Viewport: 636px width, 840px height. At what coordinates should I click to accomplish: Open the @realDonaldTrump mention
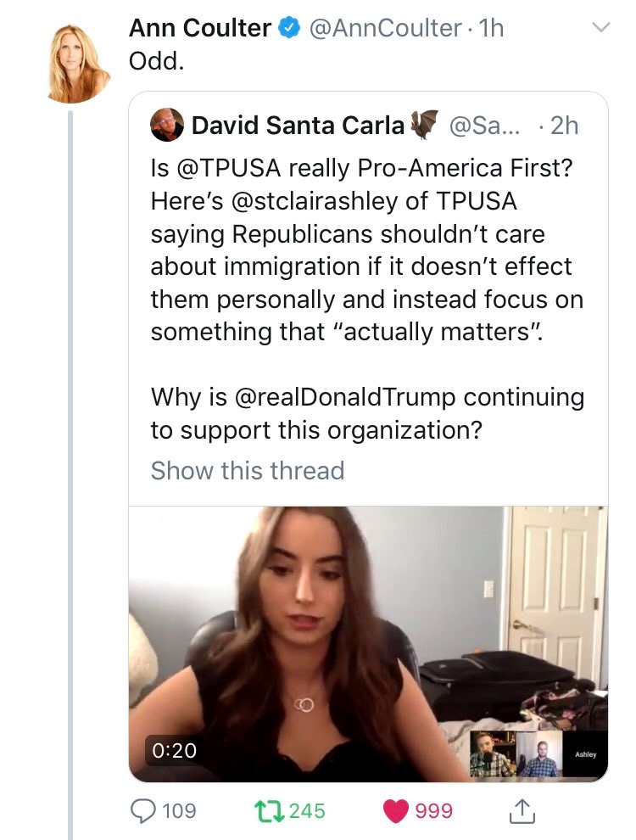coord(343,397)
